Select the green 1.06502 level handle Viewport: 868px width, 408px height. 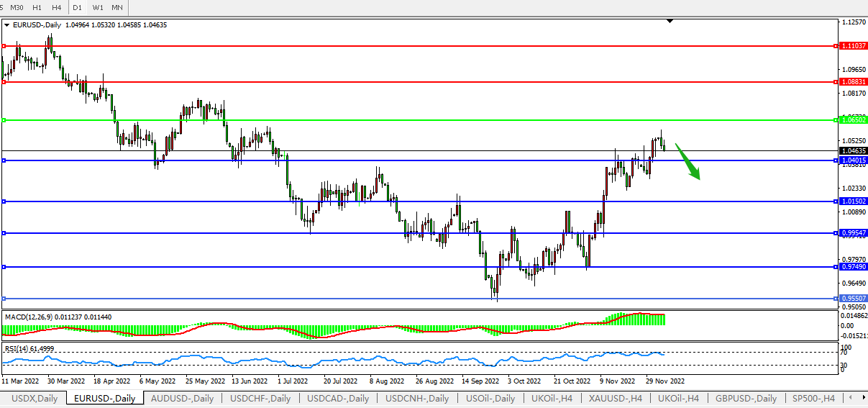(x=4, y=119)
